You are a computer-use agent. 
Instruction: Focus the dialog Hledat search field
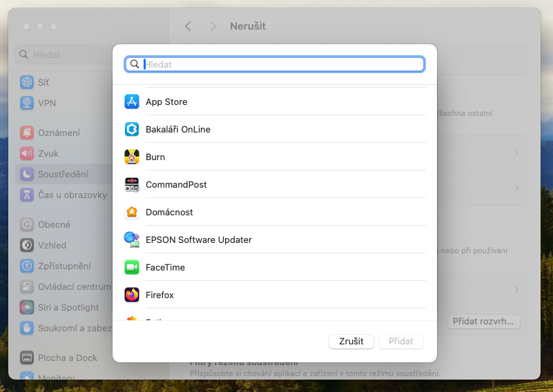coord(275,64)
